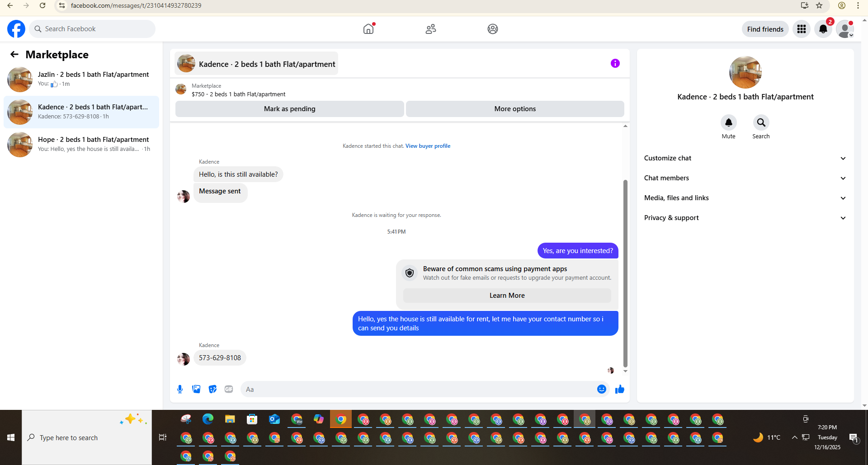The height and width of the screenshot is (465, 868).
Task: Select the Jazlin conversation
Action: point(81,79)
